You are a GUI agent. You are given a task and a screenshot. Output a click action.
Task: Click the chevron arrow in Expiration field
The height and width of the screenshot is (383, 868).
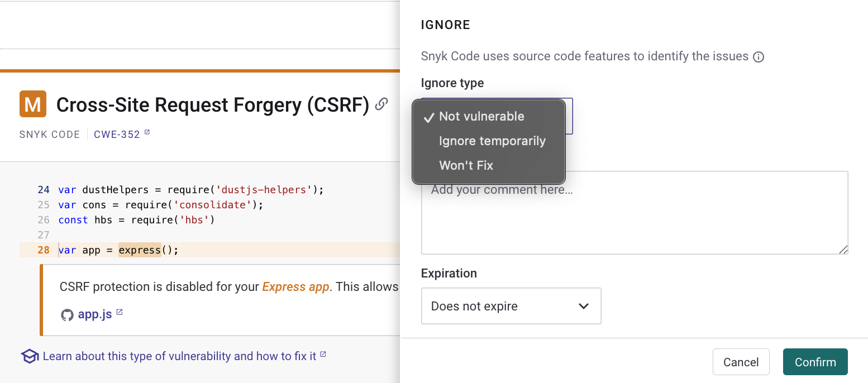point(584,306)
